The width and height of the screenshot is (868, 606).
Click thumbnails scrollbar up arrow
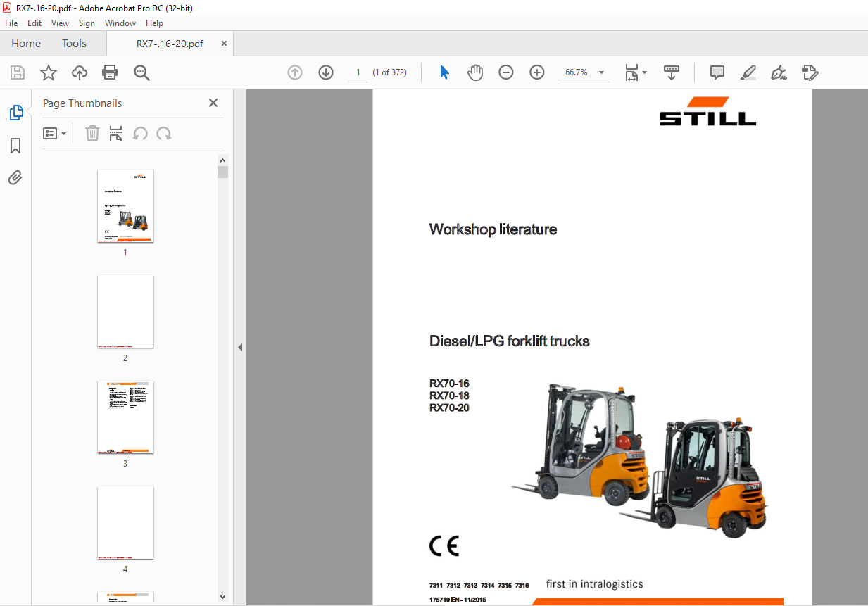222,160
